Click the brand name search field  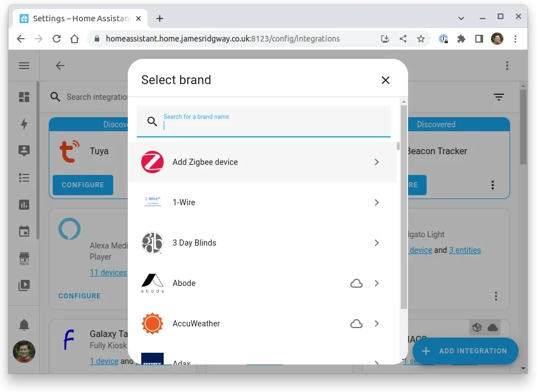[x=263, y=122]
